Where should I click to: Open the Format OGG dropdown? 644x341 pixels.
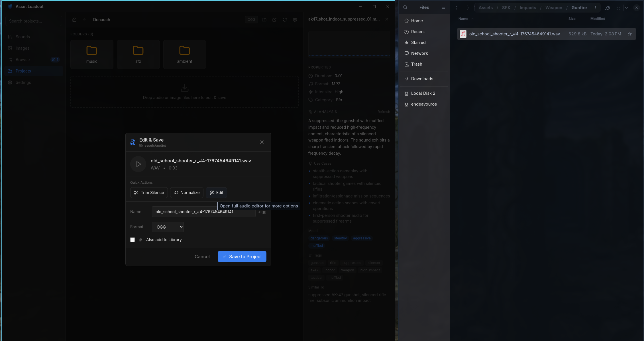(168, 227)
